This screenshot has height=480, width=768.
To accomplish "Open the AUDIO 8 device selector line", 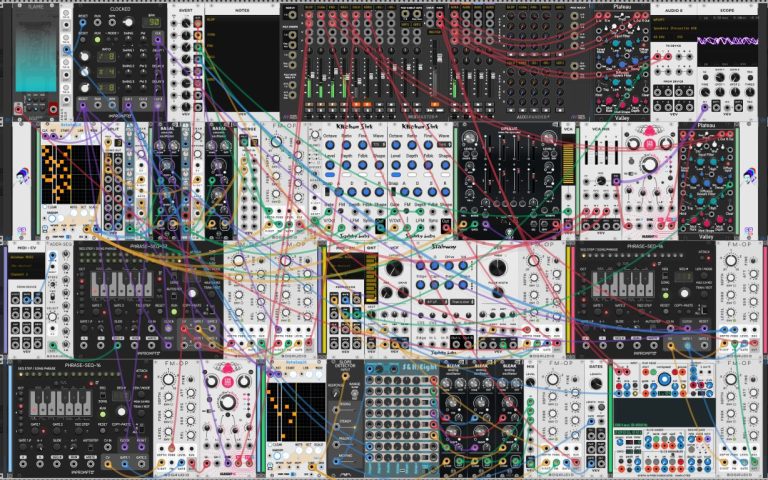I will [x=673, y=28].
